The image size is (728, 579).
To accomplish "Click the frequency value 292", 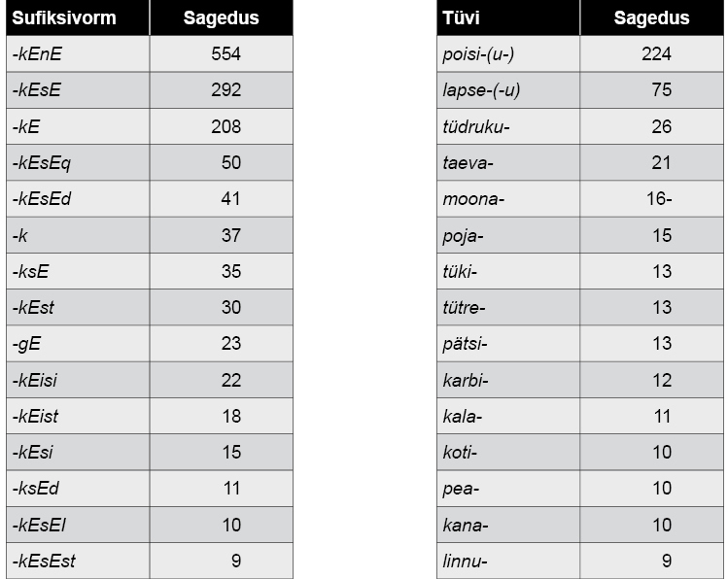I will tap(225, 90).
